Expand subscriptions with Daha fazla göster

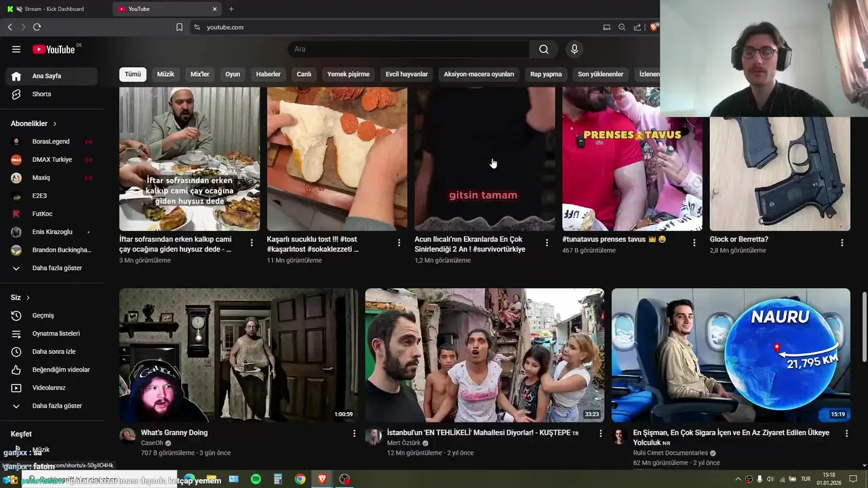coord(52,268)
